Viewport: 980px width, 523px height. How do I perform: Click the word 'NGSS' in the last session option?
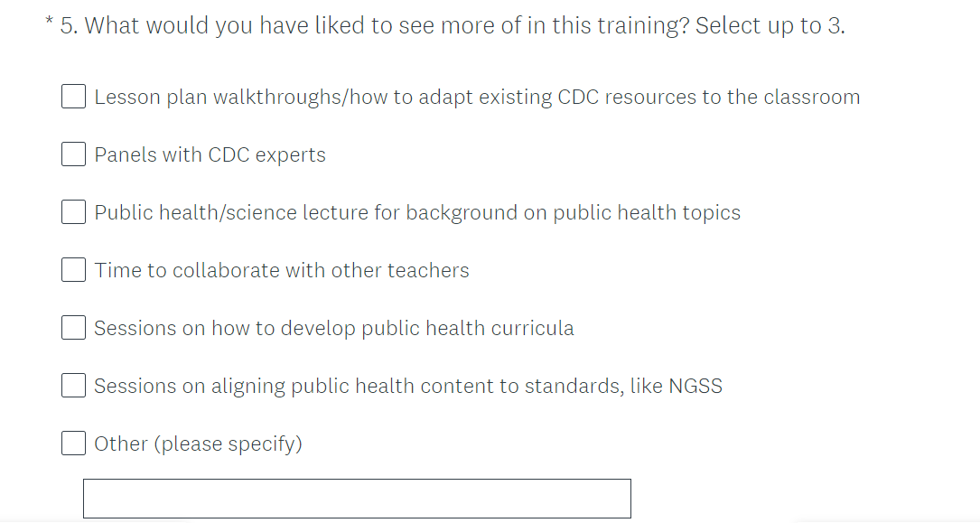tap(695, 386)
